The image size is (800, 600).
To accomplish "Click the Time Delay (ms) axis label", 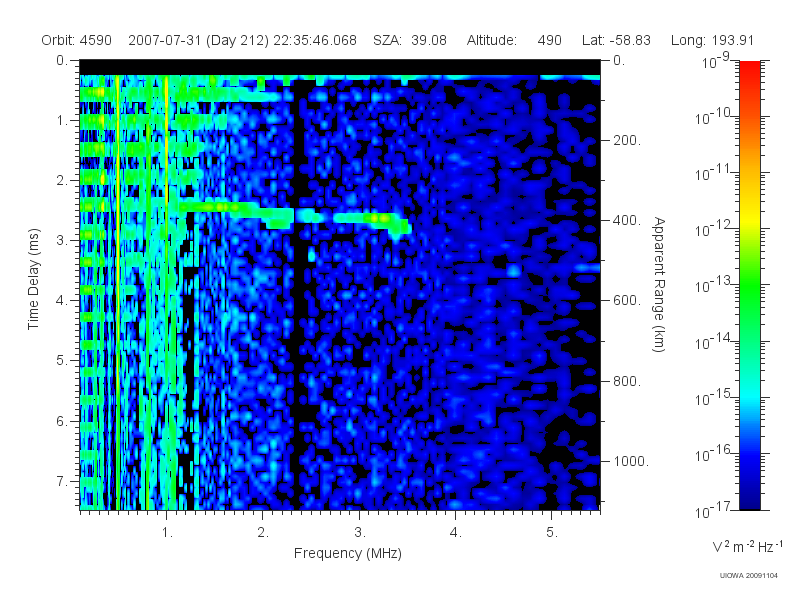I will [33, 279].
